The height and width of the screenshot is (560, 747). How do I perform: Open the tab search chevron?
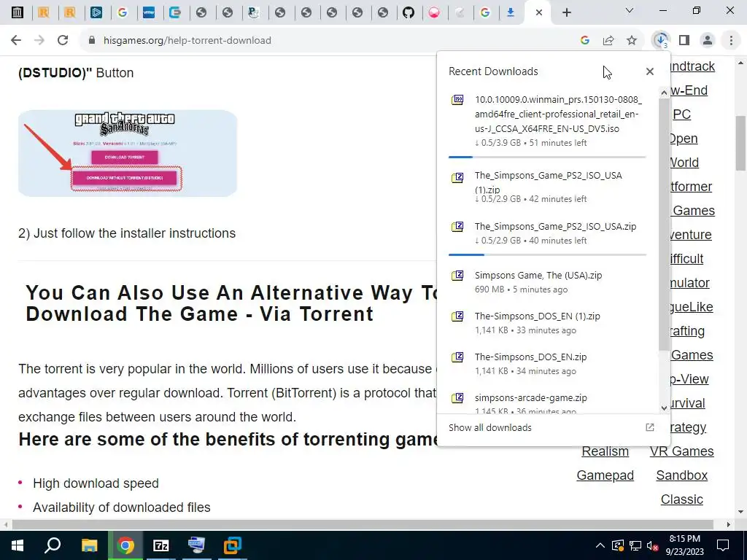pos(630,10)
